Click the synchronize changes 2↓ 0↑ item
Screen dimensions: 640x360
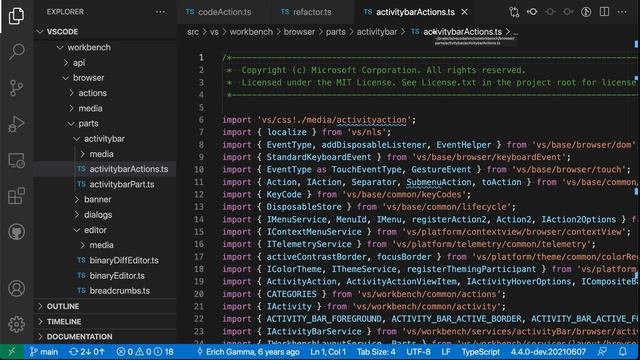pyautogui.click(x=87, y=351)
